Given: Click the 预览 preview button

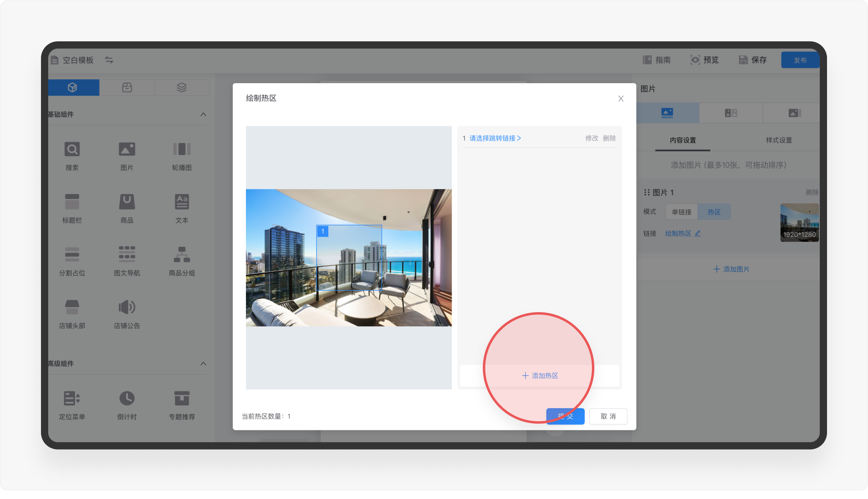Looking at the screenshot, I should (x=704, y=60).
